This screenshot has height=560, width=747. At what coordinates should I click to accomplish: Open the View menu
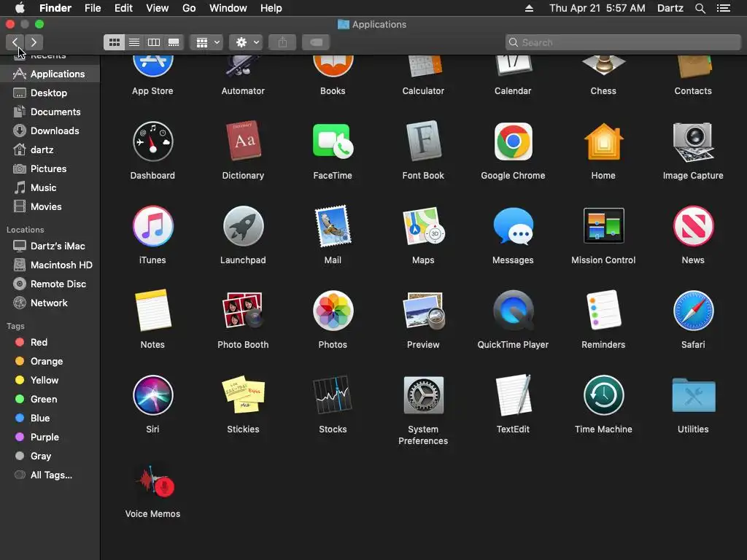point(158,8)
